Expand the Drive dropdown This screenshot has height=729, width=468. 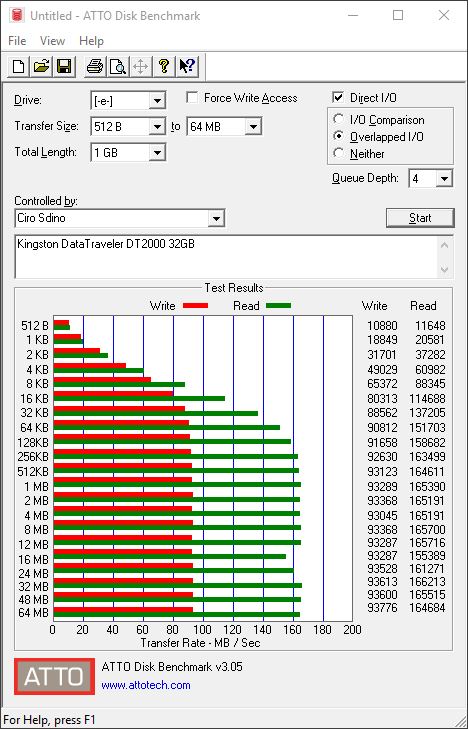tap(158, 100)
